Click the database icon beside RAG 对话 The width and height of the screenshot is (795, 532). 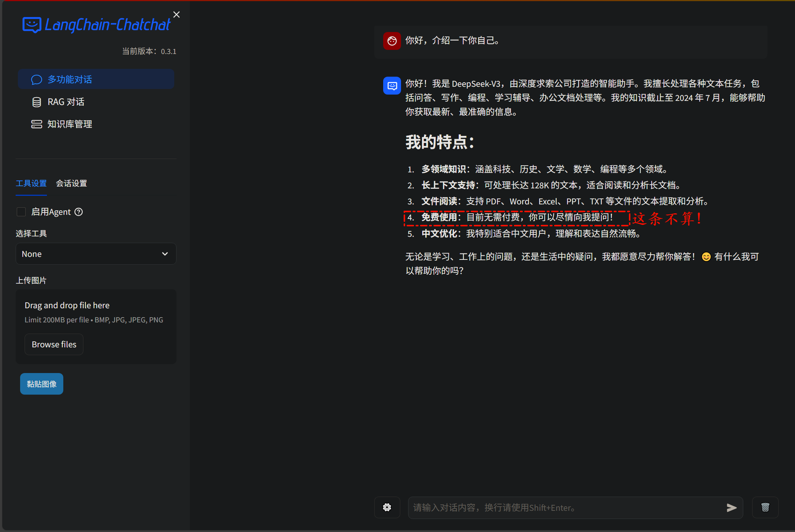click(x=36, y=102)
